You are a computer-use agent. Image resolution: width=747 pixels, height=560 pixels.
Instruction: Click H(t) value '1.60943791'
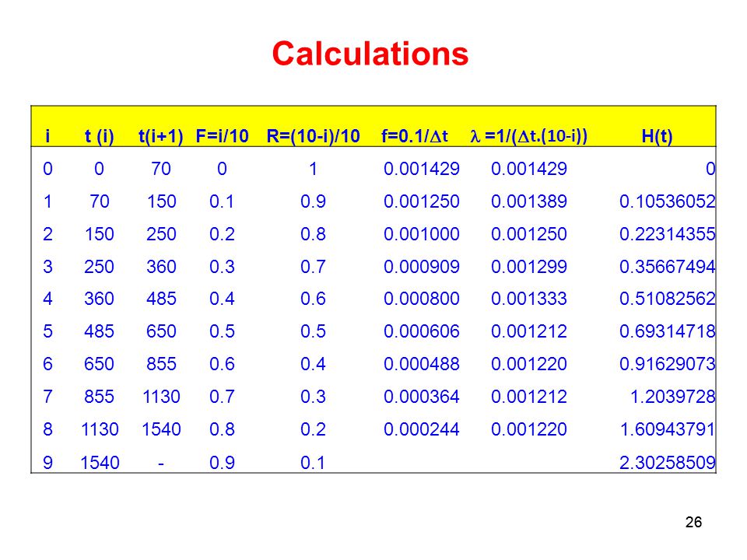668,429
